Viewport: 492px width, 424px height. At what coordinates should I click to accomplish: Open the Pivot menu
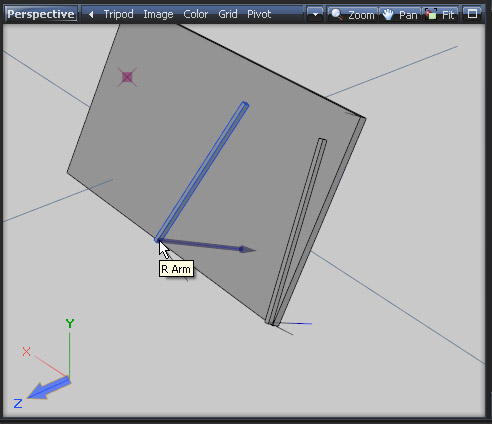259,14
